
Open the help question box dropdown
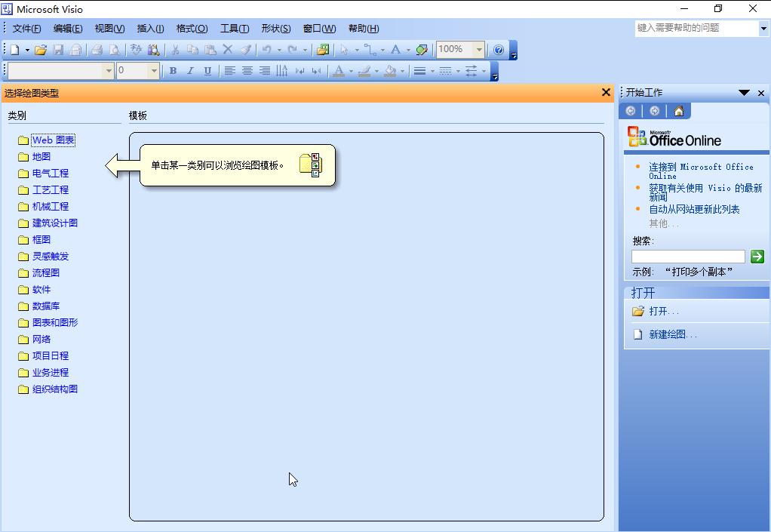click(763, 29)
